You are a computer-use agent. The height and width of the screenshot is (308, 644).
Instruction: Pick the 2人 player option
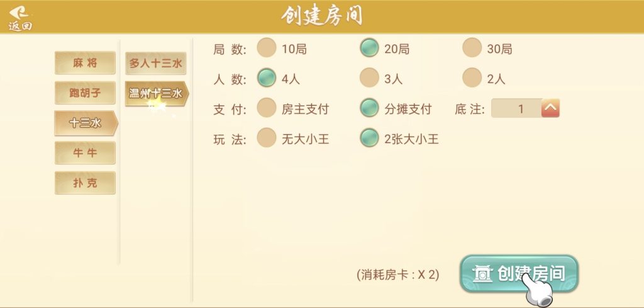coord(472,78)
